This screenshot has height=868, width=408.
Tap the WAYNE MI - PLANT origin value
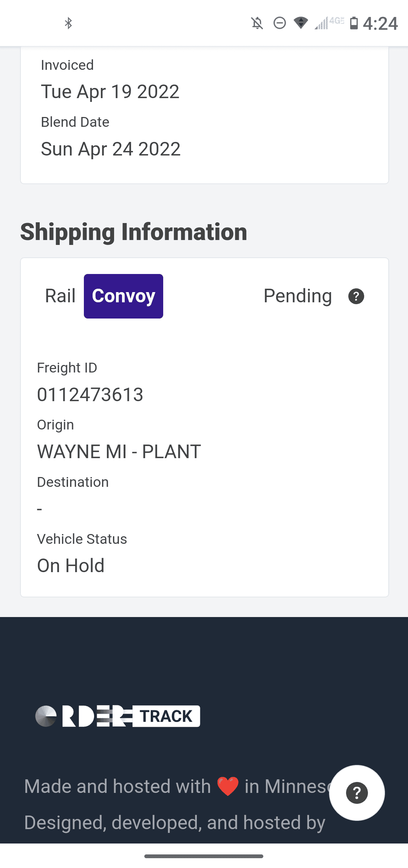point(119,452)
